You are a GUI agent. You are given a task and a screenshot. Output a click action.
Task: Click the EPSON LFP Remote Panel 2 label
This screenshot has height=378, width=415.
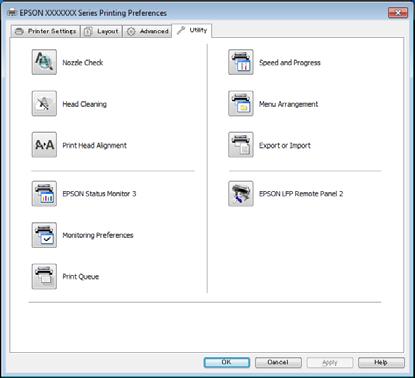click(301, 194)
